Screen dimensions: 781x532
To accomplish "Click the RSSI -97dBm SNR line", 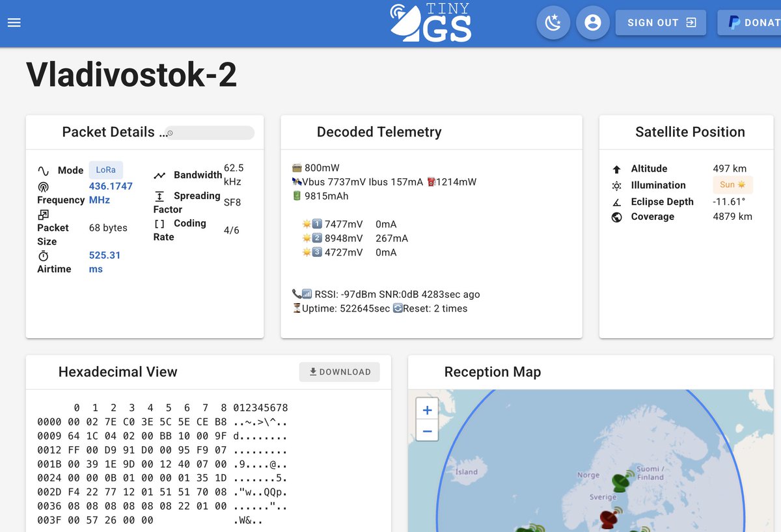I will click(387, 294).
